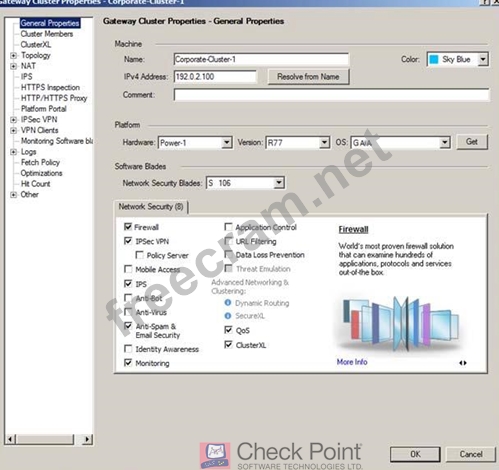Select the Network Security (8) tab
The width and height of the screenshot is (499, 470).
point(151,207)
